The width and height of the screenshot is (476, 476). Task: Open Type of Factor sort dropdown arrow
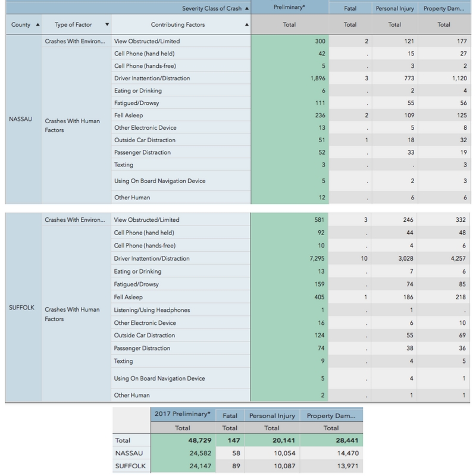107,24
